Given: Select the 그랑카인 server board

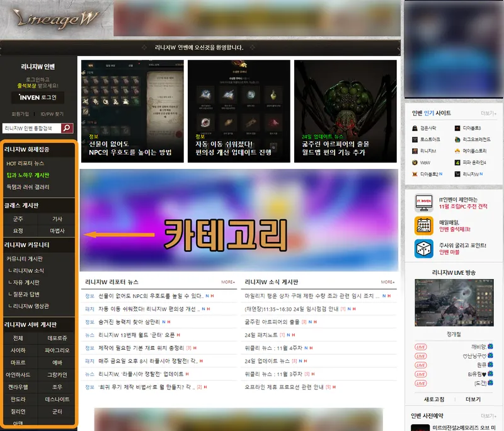Looking at the screenshot, I should pos(57,375).
